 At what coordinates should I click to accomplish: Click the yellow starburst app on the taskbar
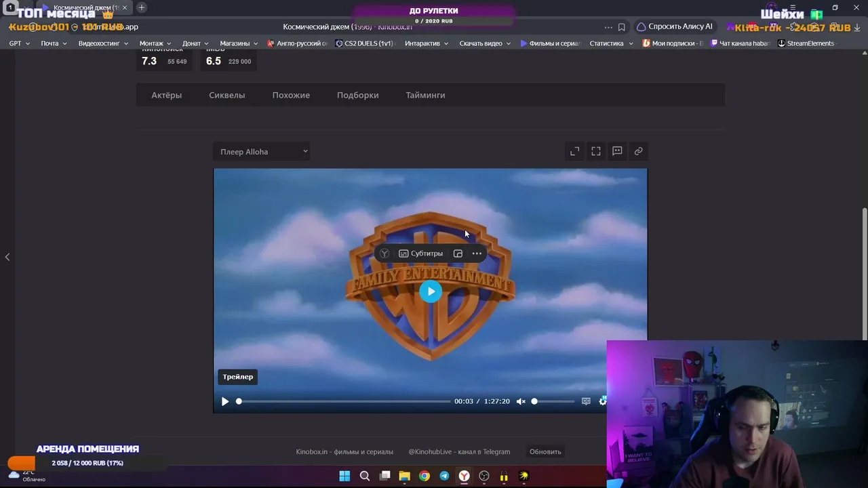point(524,476)
